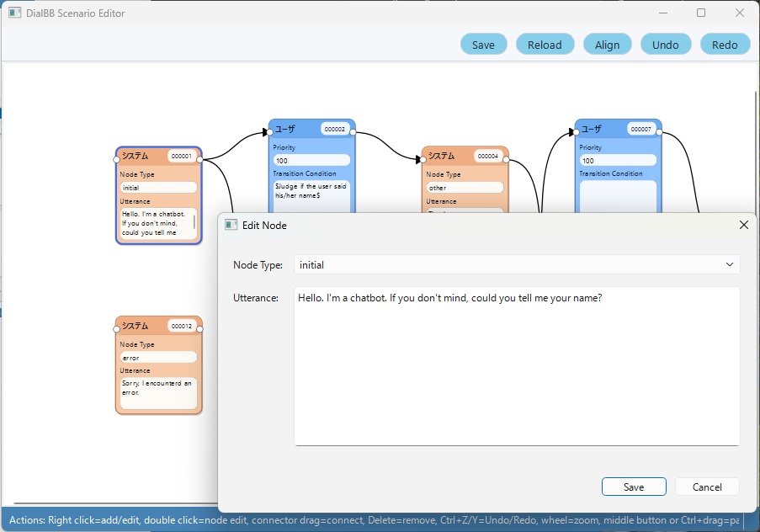Image resolution: width=760 pixels, height=532 pixels.
Task: Click node ID label 000012
Action: [182, 326]
